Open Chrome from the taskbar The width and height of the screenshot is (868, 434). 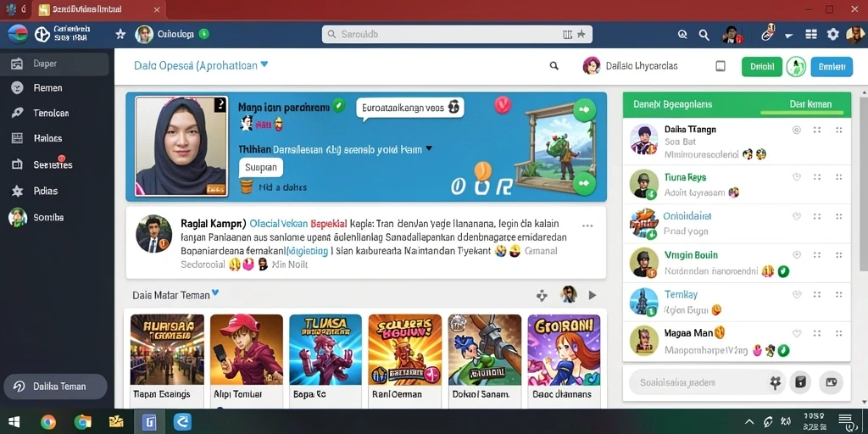click(48, 422)
